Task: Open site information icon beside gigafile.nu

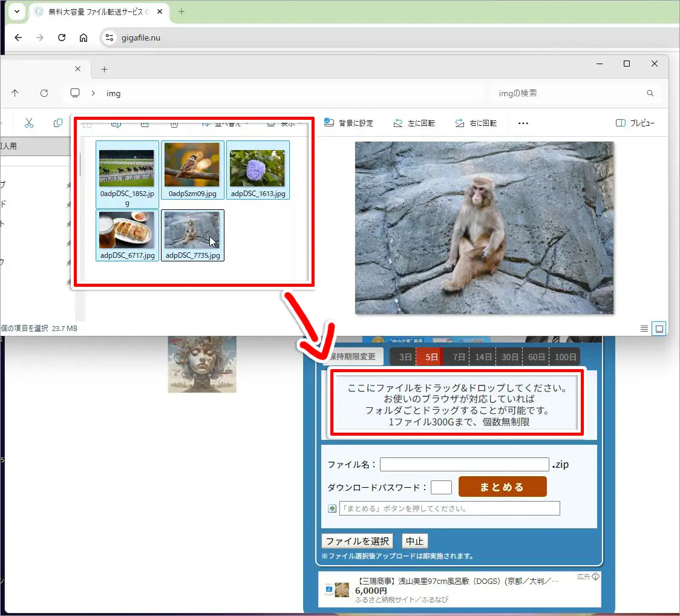Action: tap(109, 38)
